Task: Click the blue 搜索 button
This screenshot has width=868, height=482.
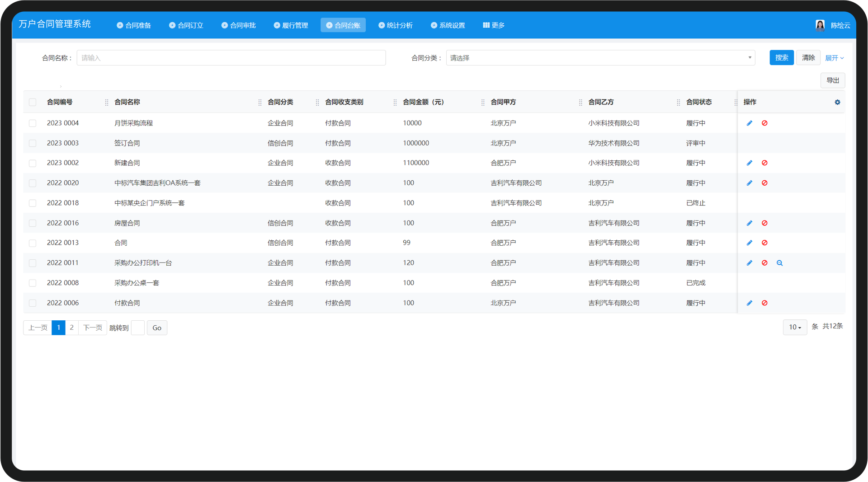Action: tap(782, 57)
